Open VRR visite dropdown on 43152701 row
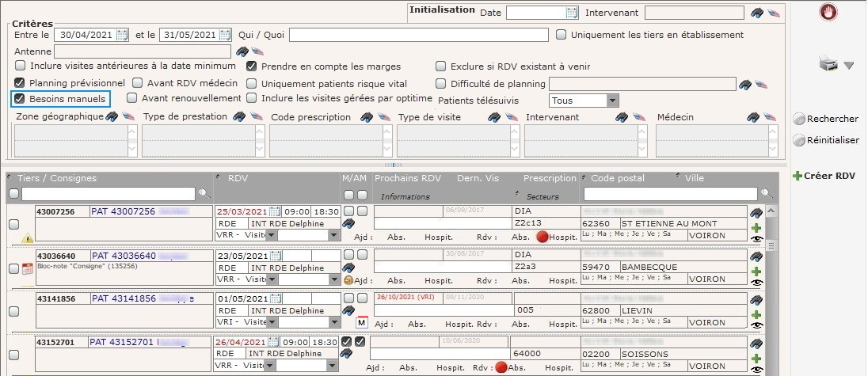 click(269, 365)
